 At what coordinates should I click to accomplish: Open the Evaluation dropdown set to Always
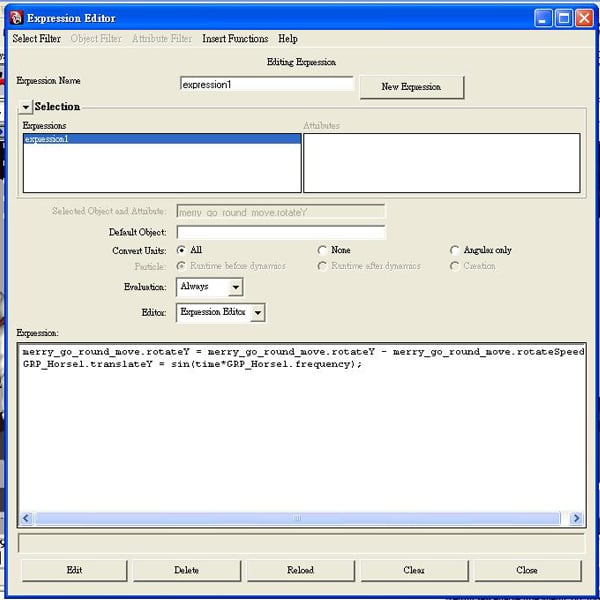[210, 287]
